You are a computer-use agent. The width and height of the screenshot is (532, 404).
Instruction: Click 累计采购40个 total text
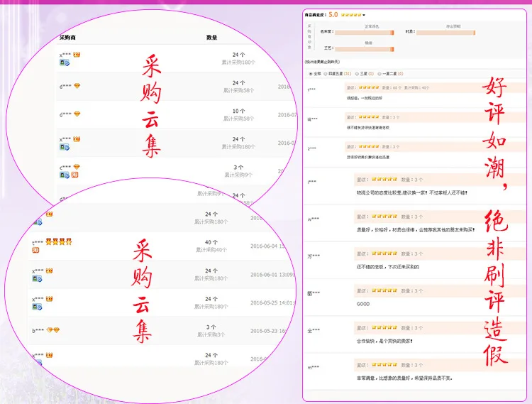tap(211, 250)
